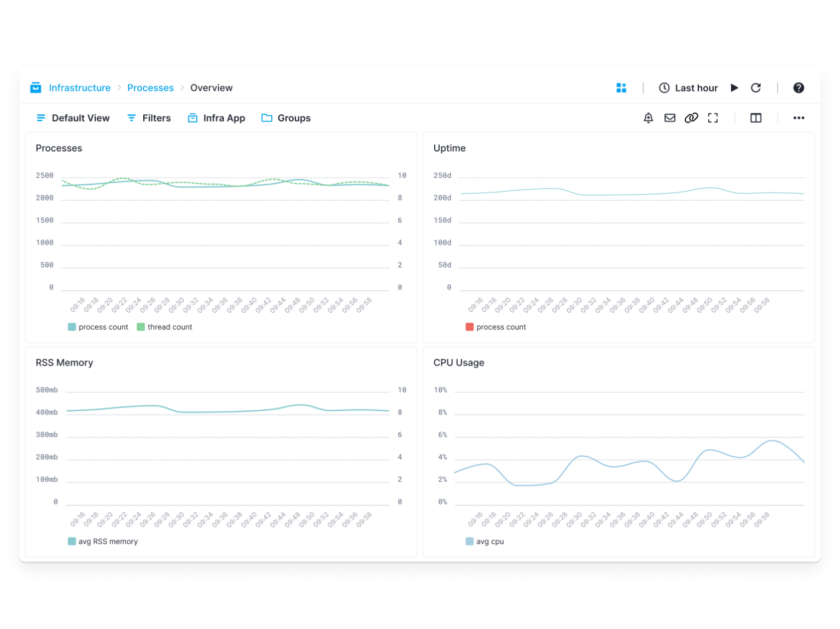Screen dimensions: 840x629
Task: Click the Groups folder icon
Action: [x=267, y=118]
